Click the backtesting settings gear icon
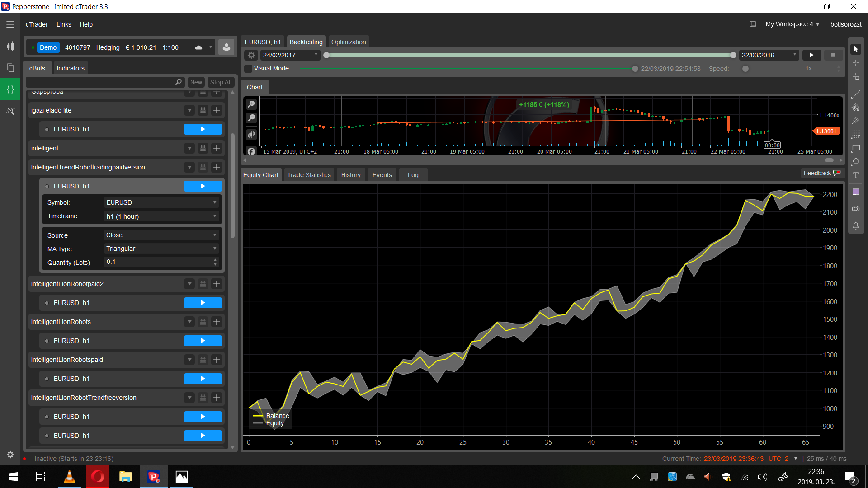The image size is (868, 488). (x=251, y=55)
